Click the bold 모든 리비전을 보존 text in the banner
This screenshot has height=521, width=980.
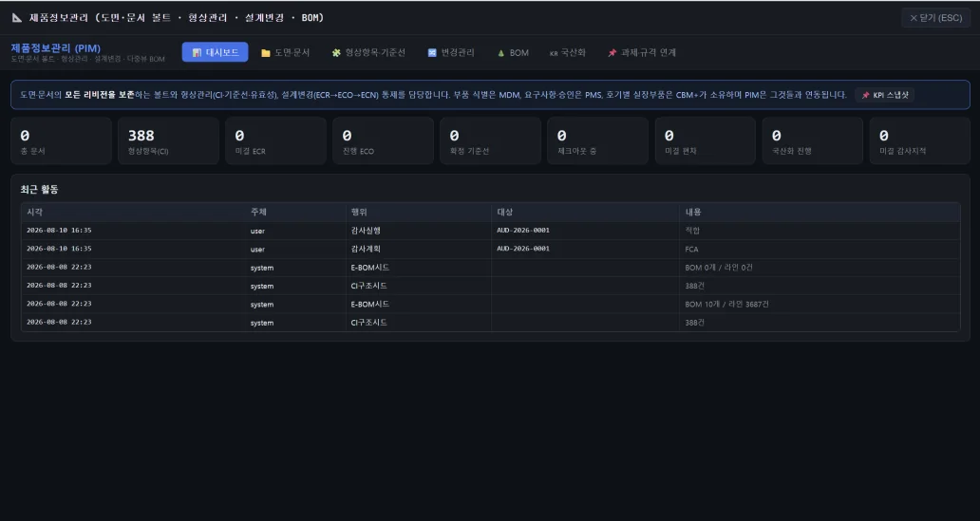tap(100, 95)
